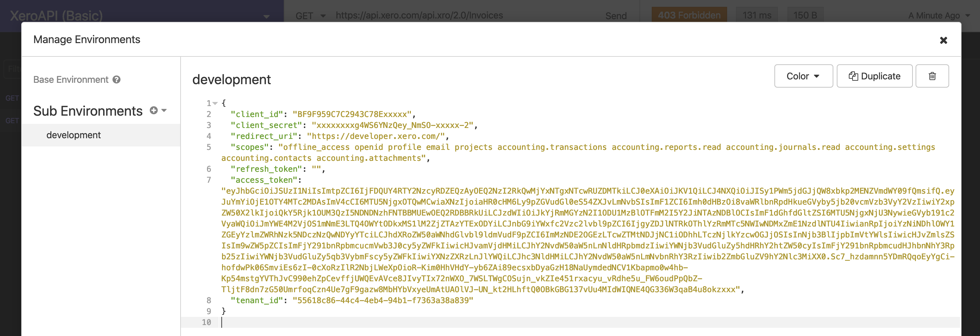Screen dimensions: 980x336
Task: Click the request URL field
Action: coord(419,15)
